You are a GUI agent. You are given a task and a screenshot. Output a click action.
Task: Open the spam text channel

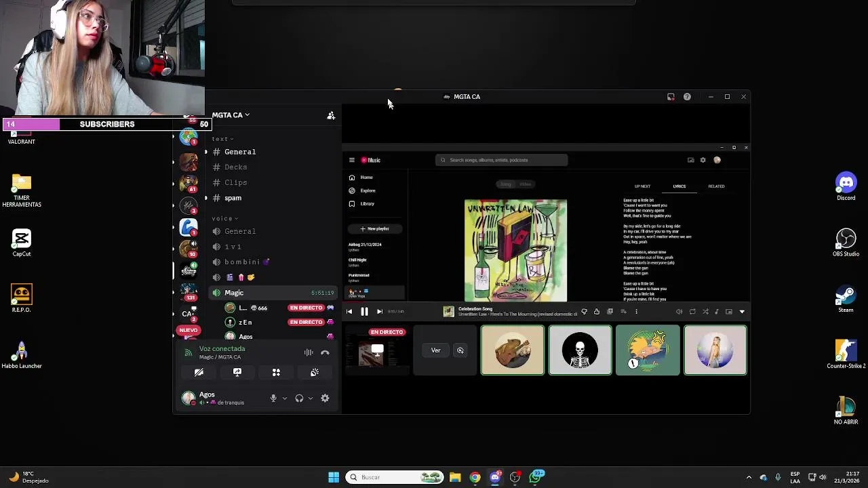(x=271, y=198)
